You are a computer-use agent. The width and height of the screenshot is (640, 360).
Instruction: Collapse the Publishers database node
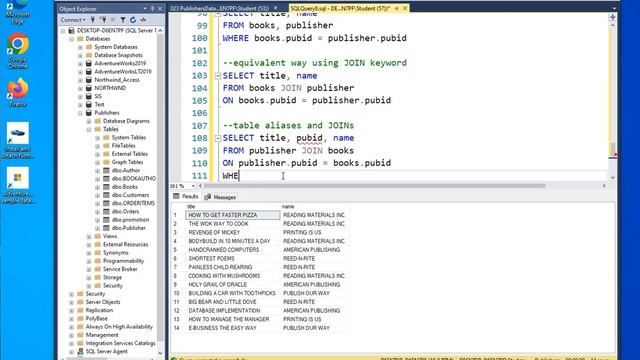[80, 113]
